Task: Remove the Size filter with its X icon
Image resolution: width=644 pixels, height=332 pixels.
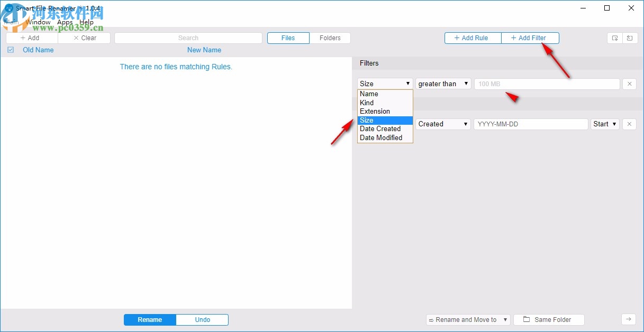Action: coord(629,84)
